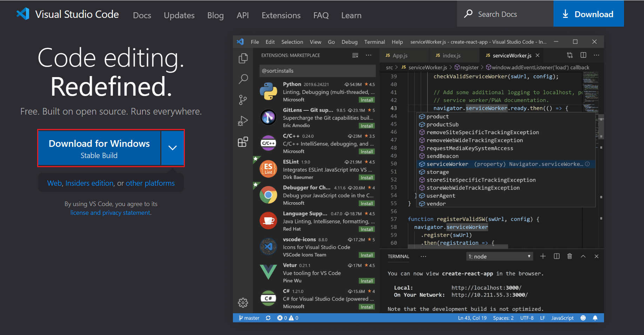Open the Extensions panel more actions ellipsis
This screenshot has height=335, width=644.
coord(369,55)
